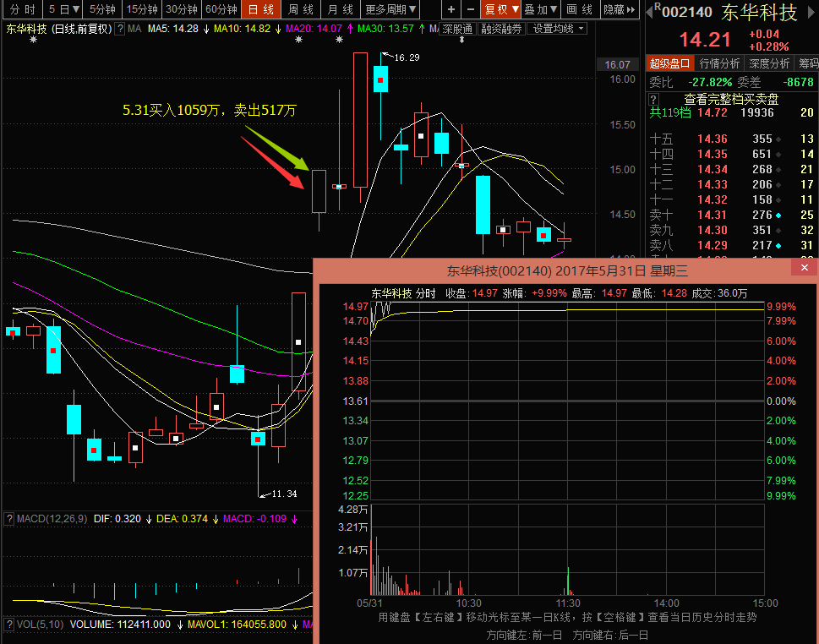Viewport: 819px width, 644px height.
Task: Select the 十四 14.35 order row
Action: pos(732,154)
